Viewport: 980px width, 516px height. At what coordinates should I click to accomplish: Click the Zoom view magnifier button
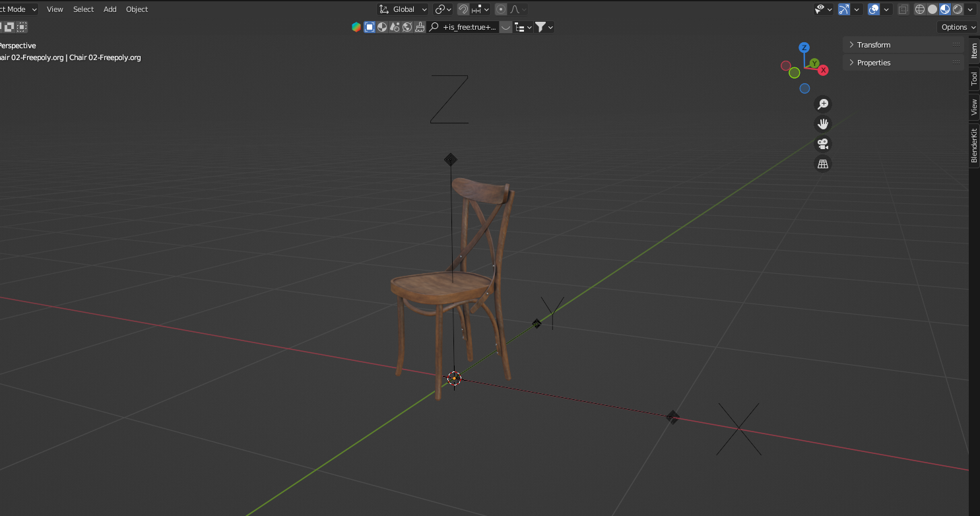823,104
